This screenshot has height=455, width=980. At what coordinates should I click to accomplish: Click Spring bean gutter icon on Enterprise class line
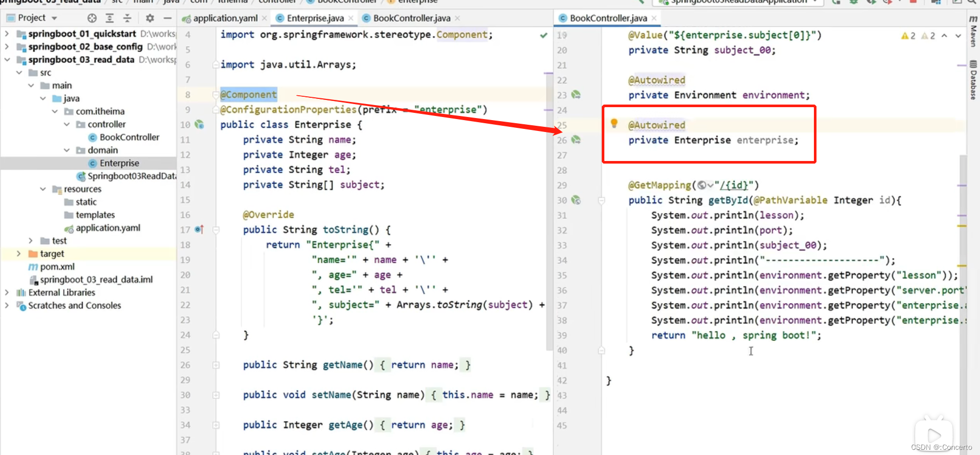(x=199, y=125)
